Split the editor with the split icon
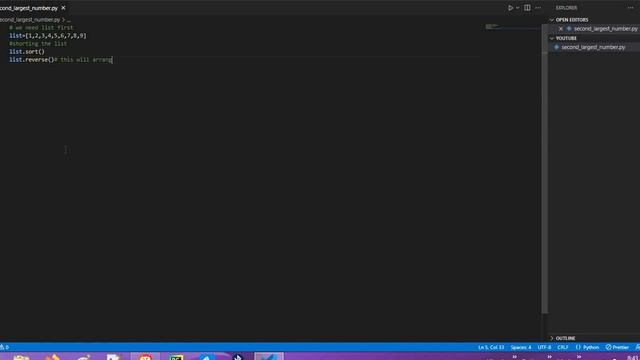The height and width of the screenshot is (360, 640). click(x=527, y=8)
